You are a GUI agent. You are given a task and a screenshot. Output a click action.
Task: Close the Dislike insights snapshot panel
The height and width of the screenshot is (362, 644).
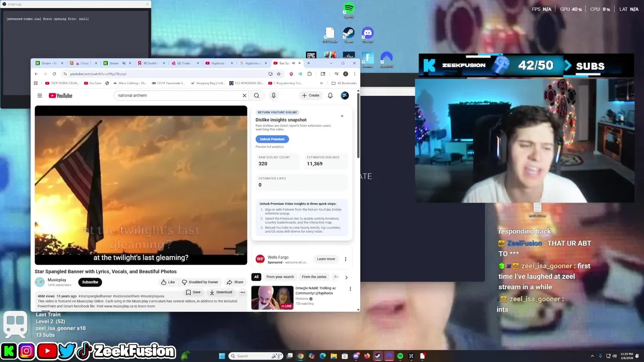pos(342,116)
